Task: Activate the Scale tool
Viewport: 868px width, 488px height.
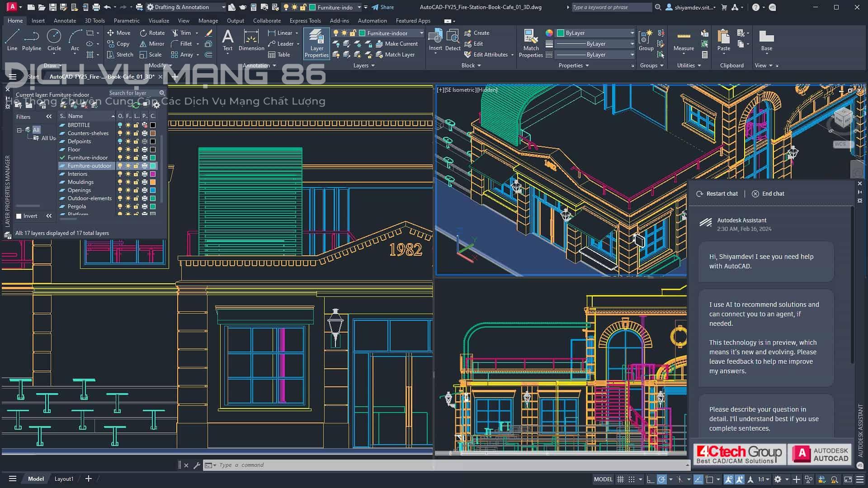Action: coord(151,55)
